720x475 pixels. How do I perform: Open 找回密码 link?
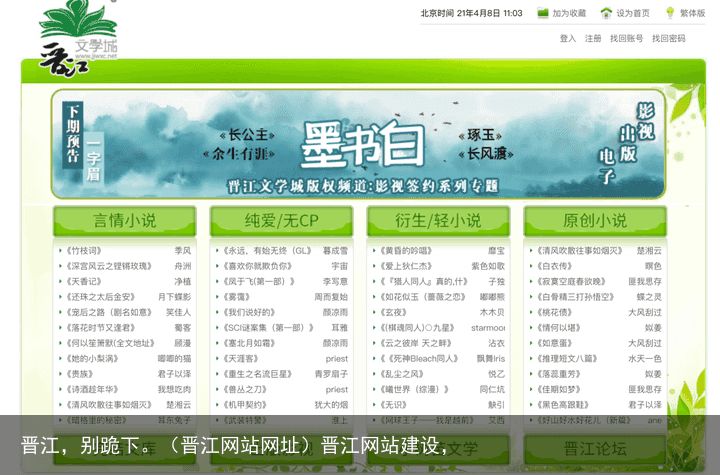tap(669, 39)
